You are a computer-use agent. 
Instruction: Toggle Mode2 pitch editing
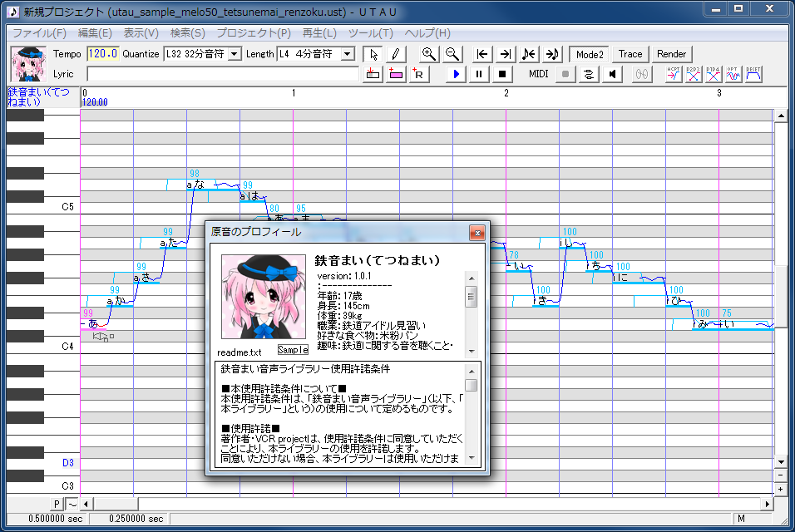point(589,54)
